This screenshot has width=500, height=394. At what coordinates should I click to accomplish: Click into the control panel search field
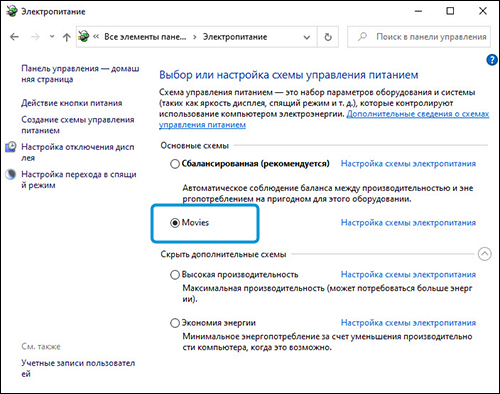pyautogui.click(x=419, y=37)
